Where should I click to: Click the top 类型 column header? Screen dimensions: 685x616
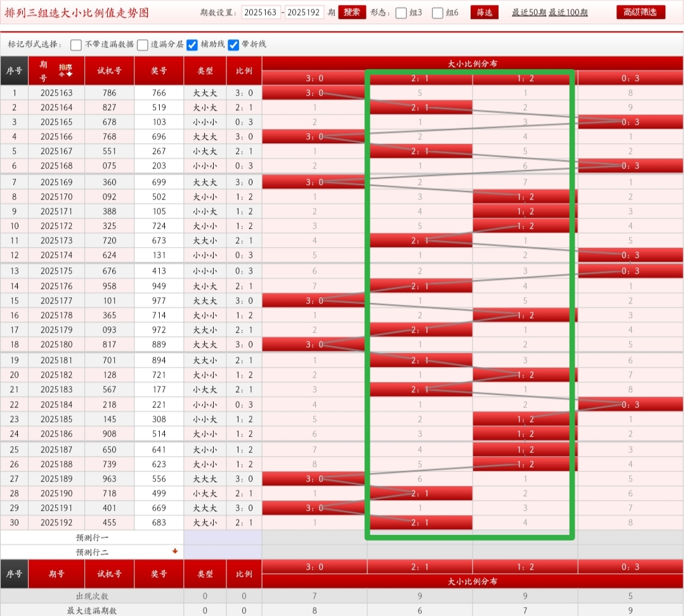tap(205, 70)
